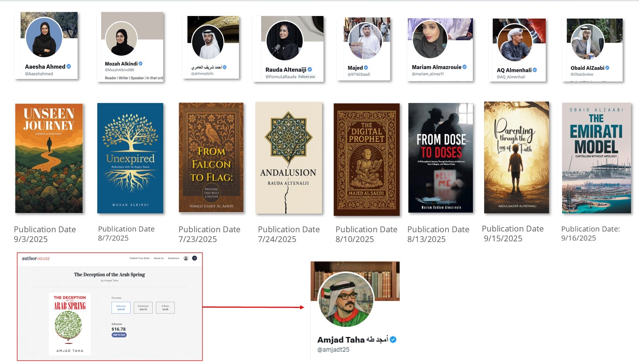Click The Deception of Arab Spring cover

(x=70, y=324)
